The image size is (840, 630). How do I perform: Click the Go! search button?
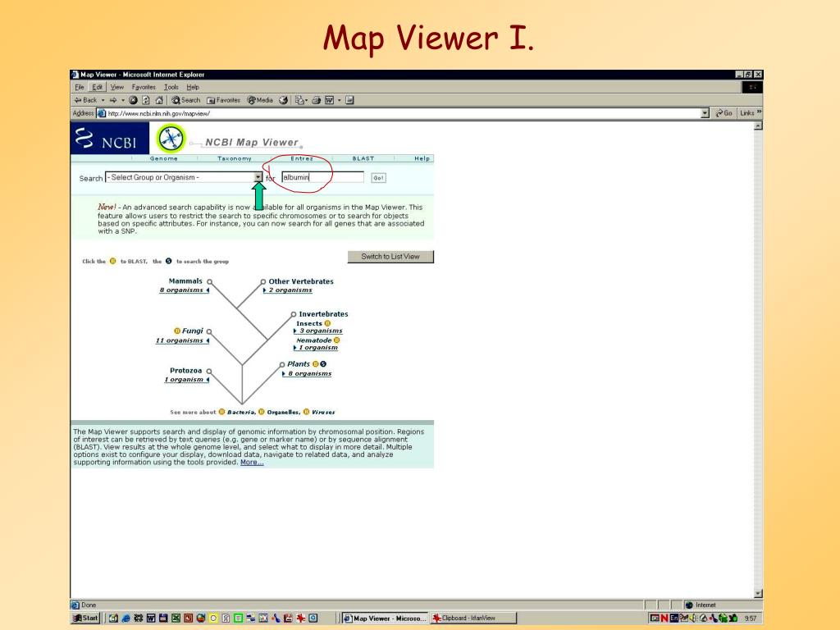[x=378, y=178]
